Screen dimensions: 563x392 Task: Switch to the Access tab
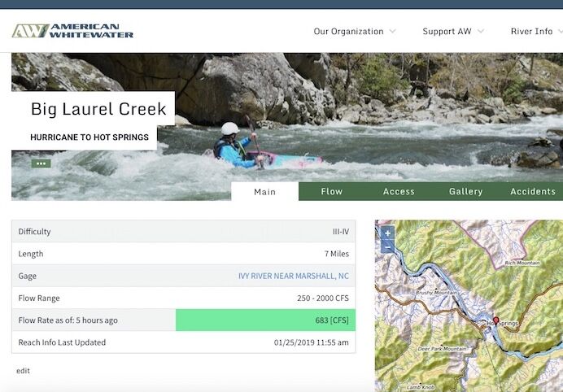coord(399,191)
